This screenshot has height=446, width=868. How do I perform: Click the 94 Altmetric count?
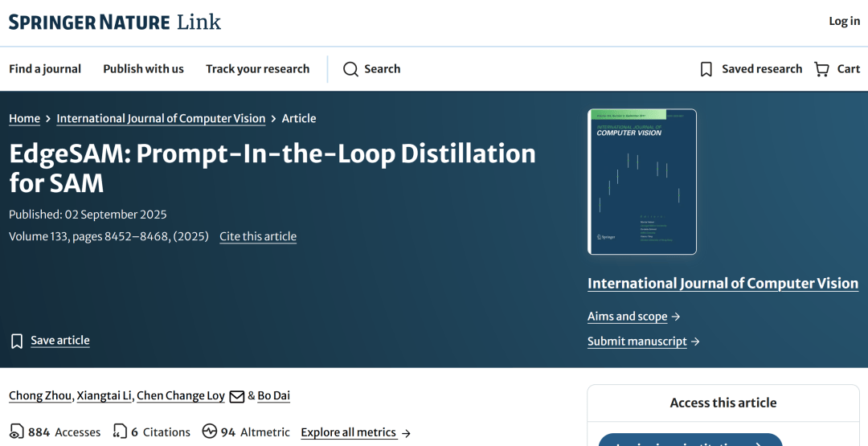pos(256,432)
